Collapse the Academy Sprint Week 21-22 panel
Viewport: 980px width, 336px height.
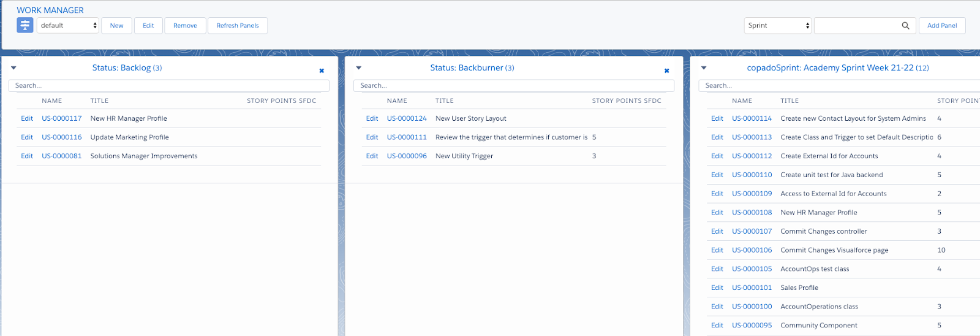coord(704,68)
